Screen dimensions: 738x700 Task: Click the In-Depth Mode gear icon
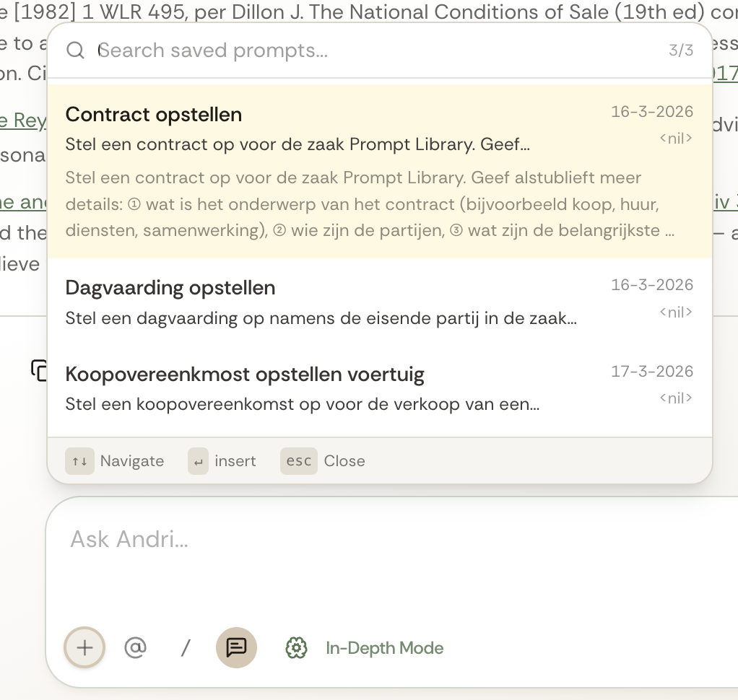pos(296,648)
